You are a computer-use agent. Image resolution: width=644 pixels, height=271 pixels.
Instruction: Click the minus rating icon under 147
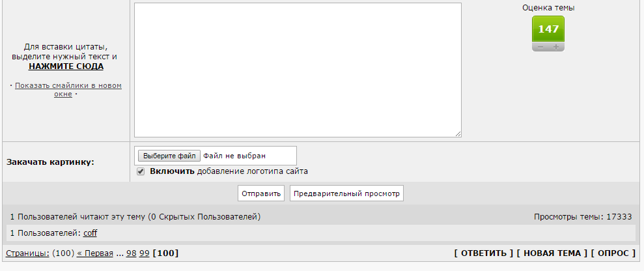pos(540,47)
